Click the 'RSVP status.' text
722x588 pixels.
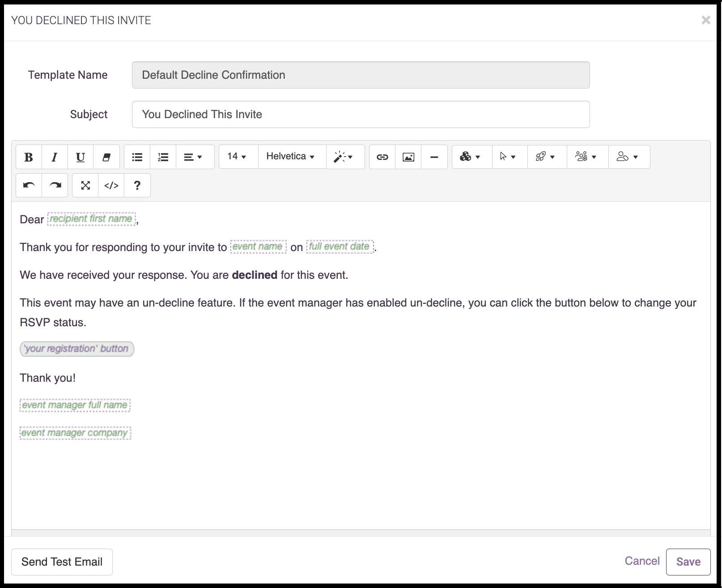tap(53, 322)
